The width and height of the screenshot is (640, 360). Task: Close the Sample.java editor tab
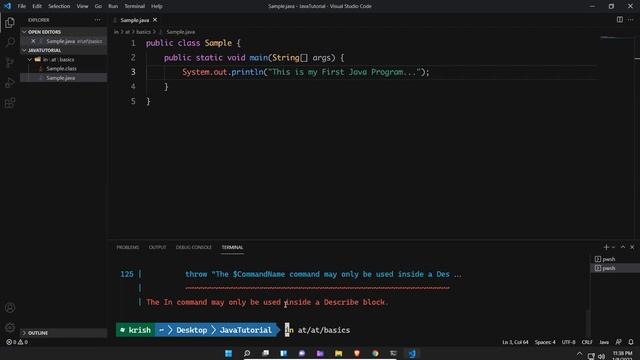(155, 20)
